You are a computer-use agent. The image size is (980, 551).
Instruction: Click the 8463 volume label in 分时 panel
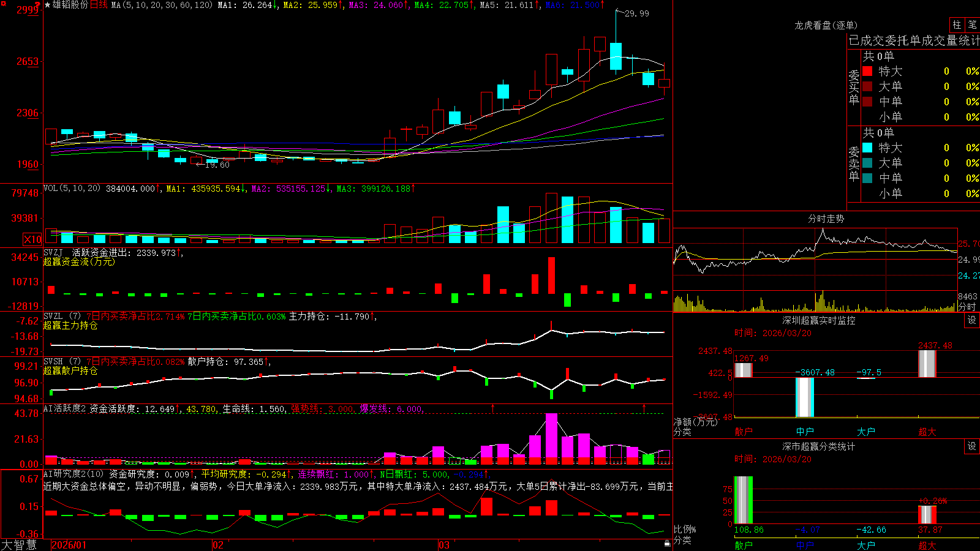point(968,296)
